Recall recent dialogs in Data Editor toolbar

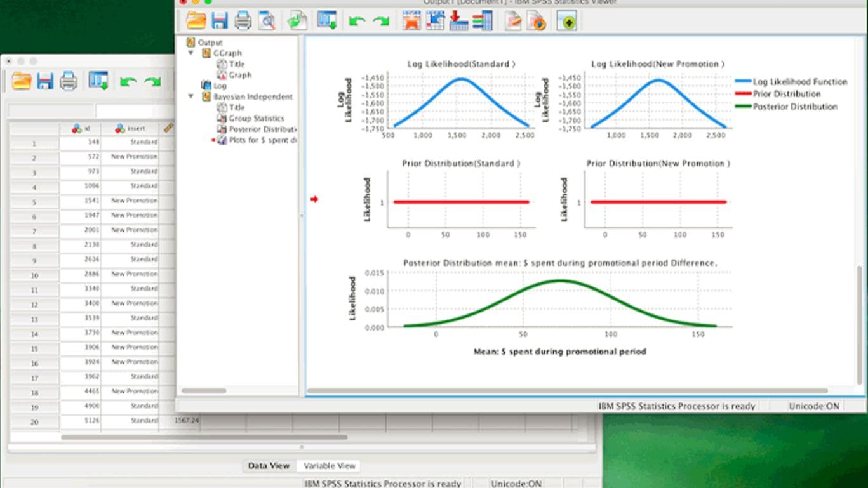(98, 81)
